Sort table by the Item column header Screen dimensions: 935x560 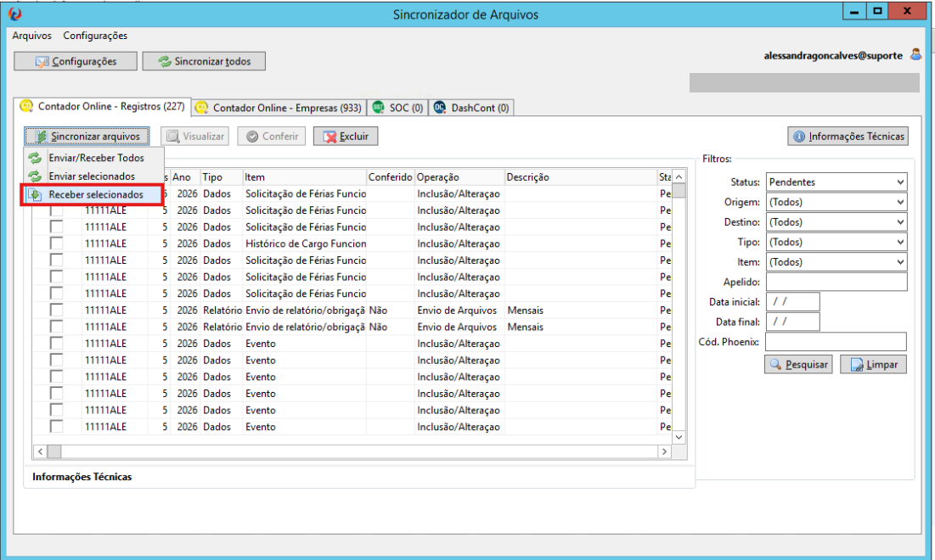304,177
